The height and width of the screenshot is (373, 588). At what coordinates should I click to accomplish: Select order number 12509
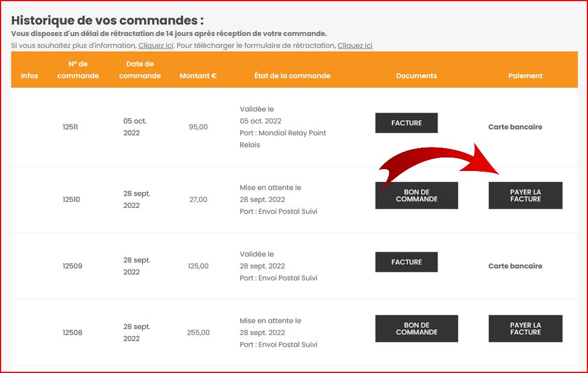point(73,266)
